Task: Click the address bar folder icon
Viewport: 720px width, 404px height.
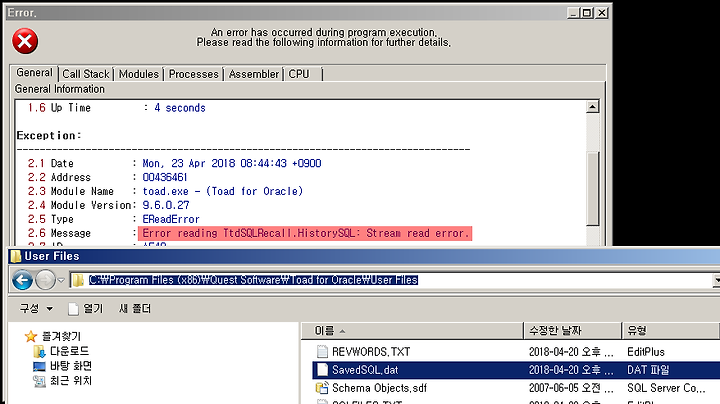Action: click(x=79, y=280)
